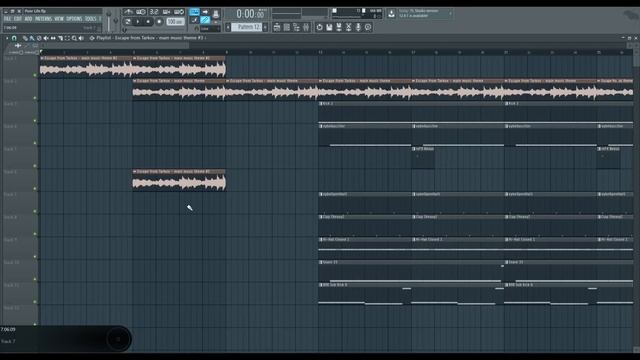Screen dimensions: 640x360
Task: Toggle blend recording icon
Action: (x=167, y=12)
